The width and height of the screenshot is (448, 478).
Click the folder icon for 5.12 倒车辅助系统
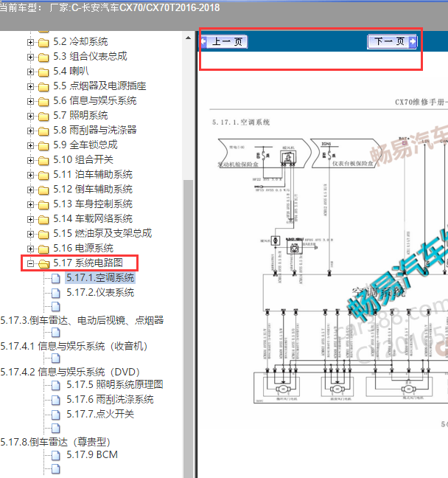coord(43,190)
